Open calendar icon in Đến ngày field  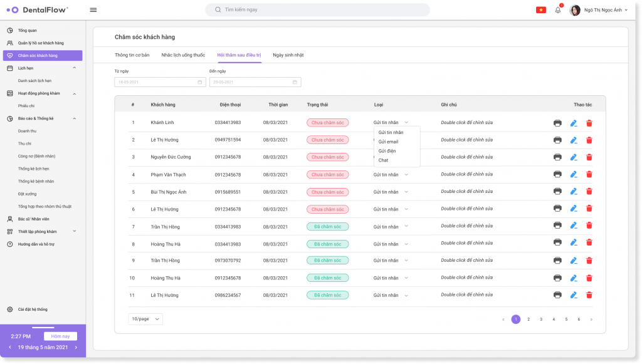pyautogui.click(x=295, y=82)
